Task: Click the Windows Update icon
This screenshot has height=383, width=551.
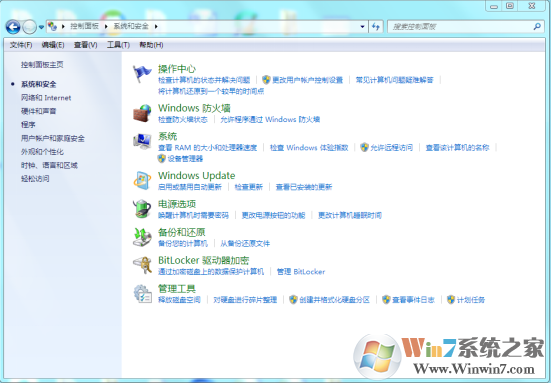Action: 142,181
